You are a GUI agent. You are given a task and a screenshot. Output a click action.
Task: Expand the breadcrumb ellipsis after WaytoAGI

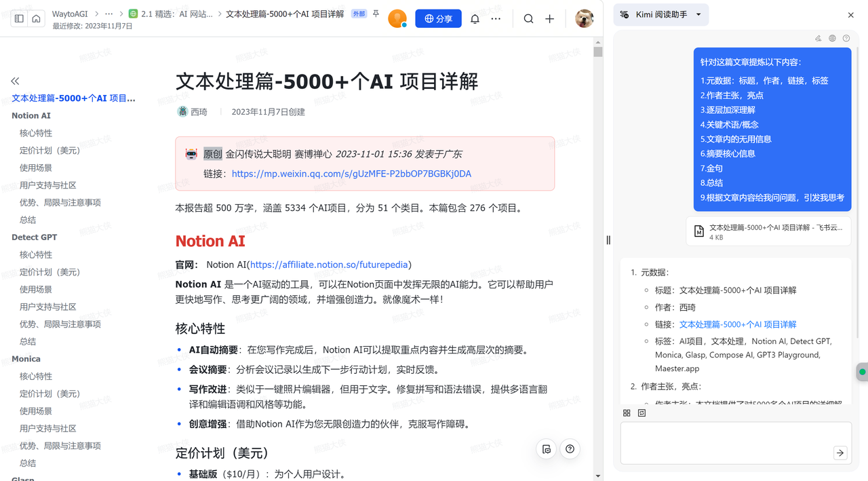point(108,14)
